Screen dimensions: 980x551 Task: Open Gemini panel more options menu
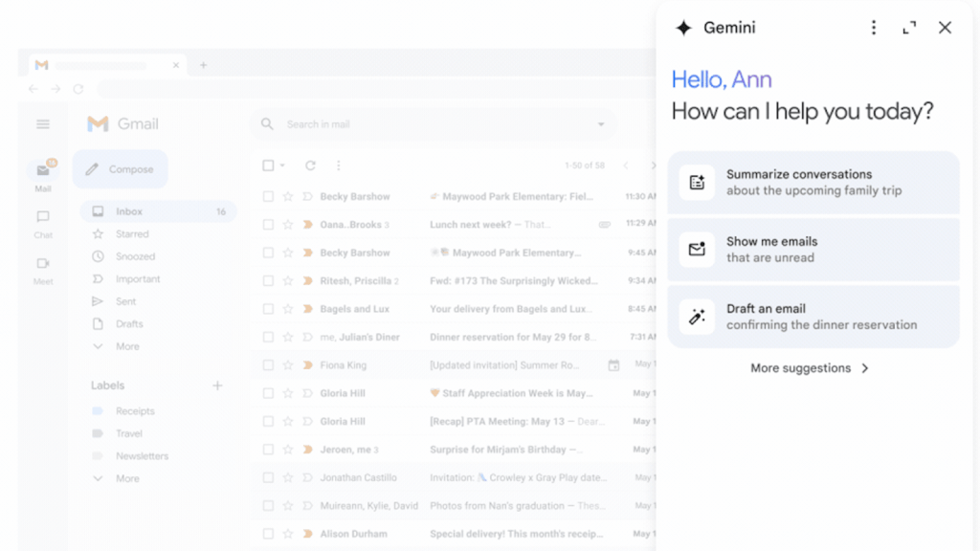(873, 28)
